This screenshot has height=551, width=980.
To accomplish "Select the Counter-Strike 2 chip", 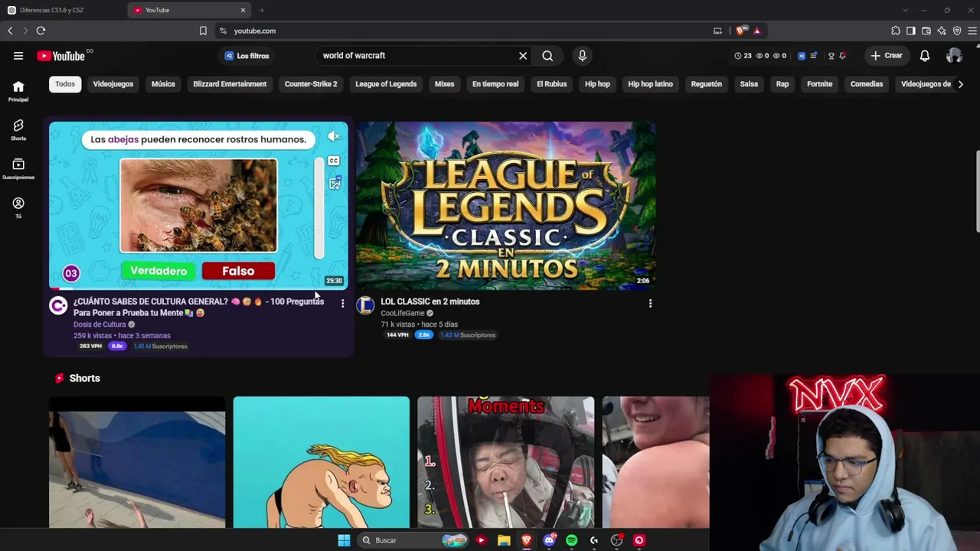I will click(x=311, y=84).
